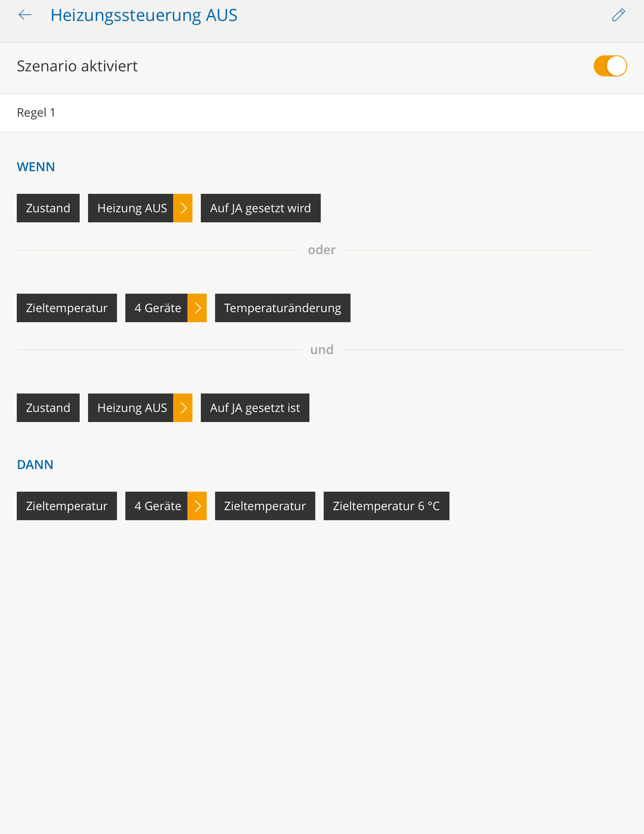Image resolution: width=644 pixels, height=834 pixels.
Task: Select the Temperaturänderung chip
Action: [x=283, y=308]
